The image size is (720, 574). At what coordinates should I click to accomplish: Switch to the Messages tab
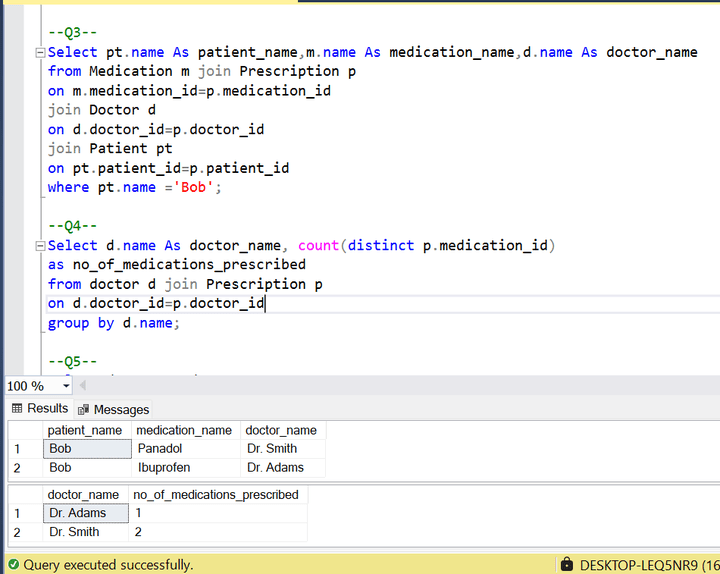click(x=120, y=409)
